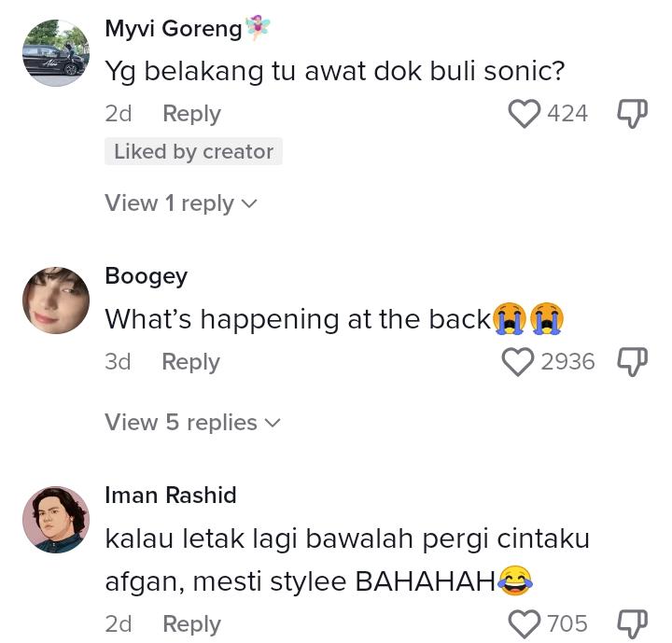The image size is (672, 643).
Task: Like Iman Rashid's comment with the heart
Action: pyautogui.click(x=525, y=623)
